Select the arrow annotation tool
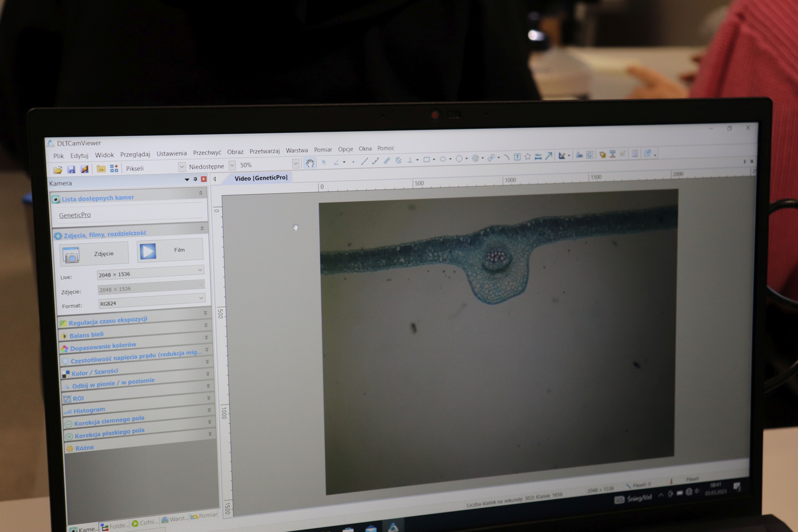Screen dimensions: 798x532 pos(549,156)
